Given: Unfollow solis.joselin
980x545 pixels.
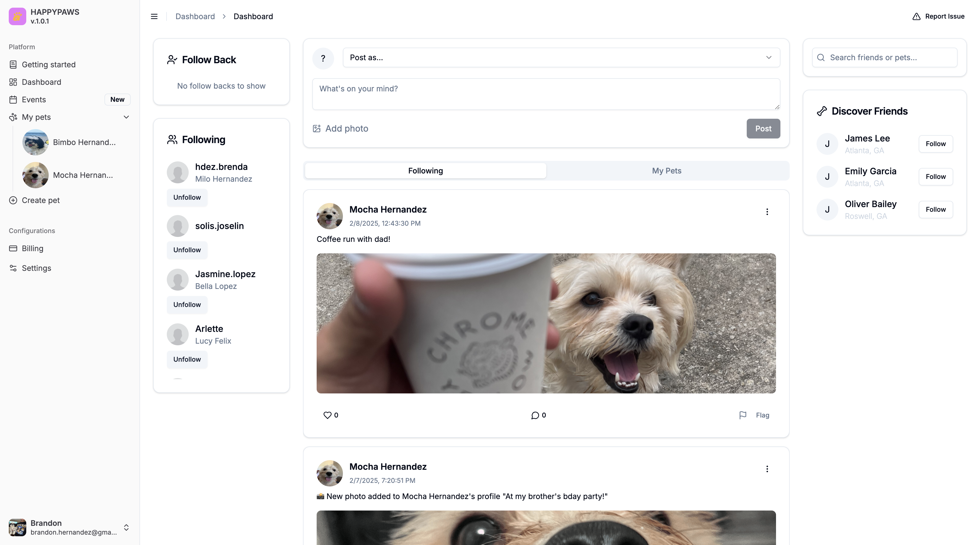Looking at the screenshot, I should [187, 250].
